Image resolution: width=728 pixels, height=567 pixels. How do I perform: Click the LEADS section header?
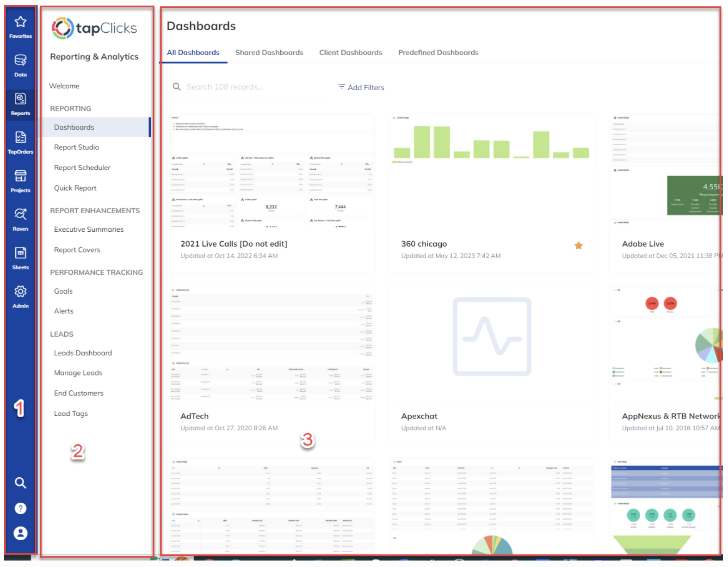(x=62, y=334)
